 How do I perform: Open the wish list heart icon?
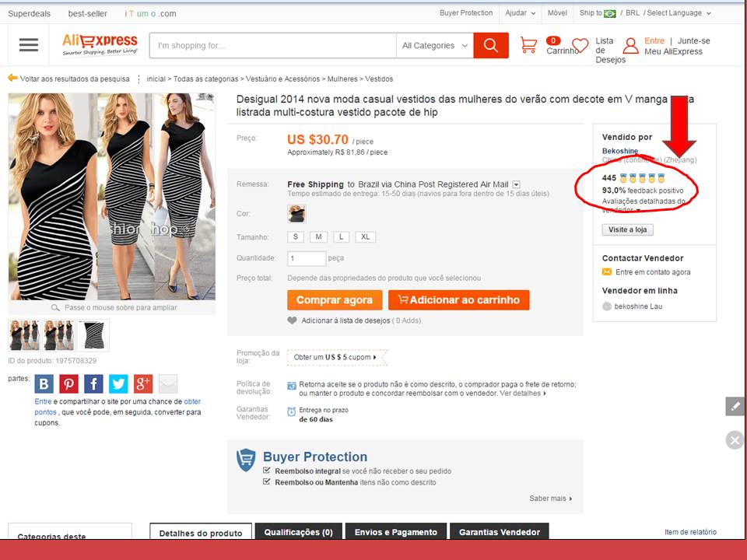click(x=580, y=46)
